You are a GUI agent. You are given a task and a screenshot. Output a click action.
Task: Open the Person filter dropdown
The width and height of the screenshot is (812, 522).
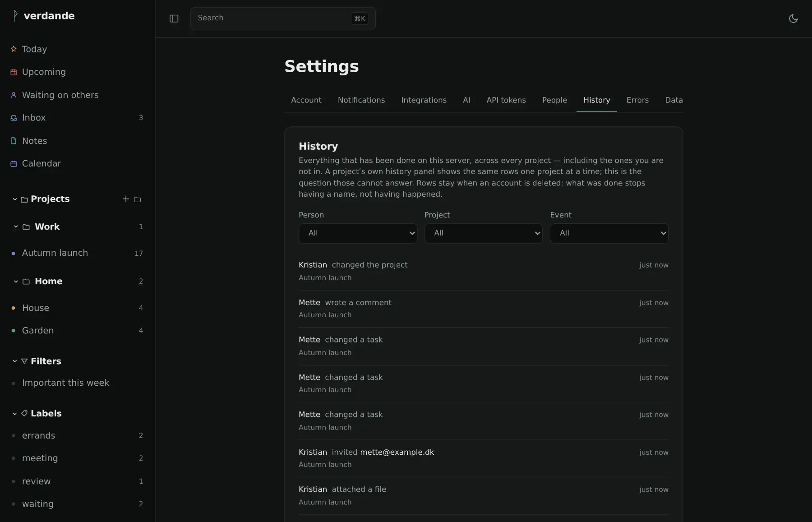click(358, 233)
